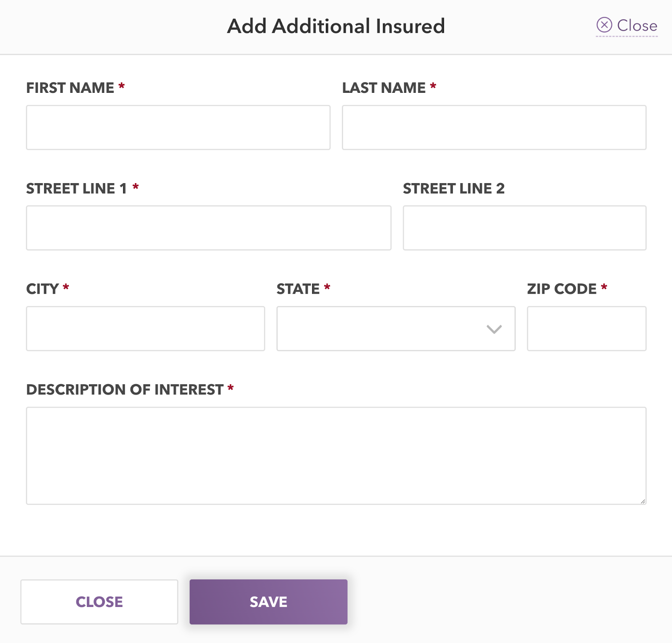This screenshot has height=643, width=672.
Task: Click the circled X icon at top right
Action: (x=604, y=25)
